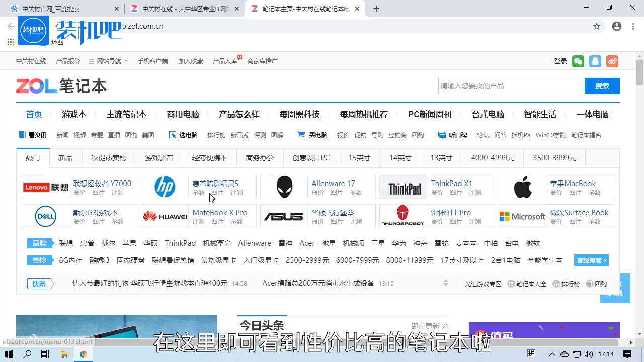Click the 登录 login link
Screen dimensions: 644x362
click(560, 61)
